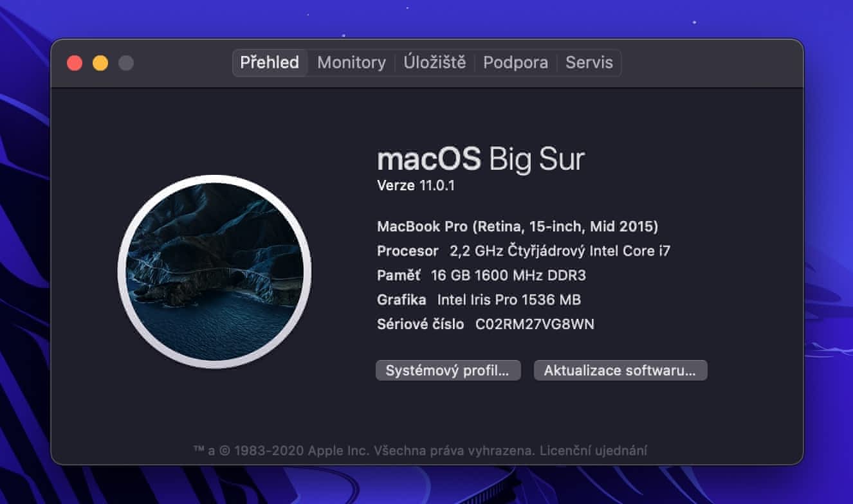This screenshot has height=504, width=853.
Task: Click the macOS Big Sur heading
Action: pyautogui.click(x=481, y=159)
